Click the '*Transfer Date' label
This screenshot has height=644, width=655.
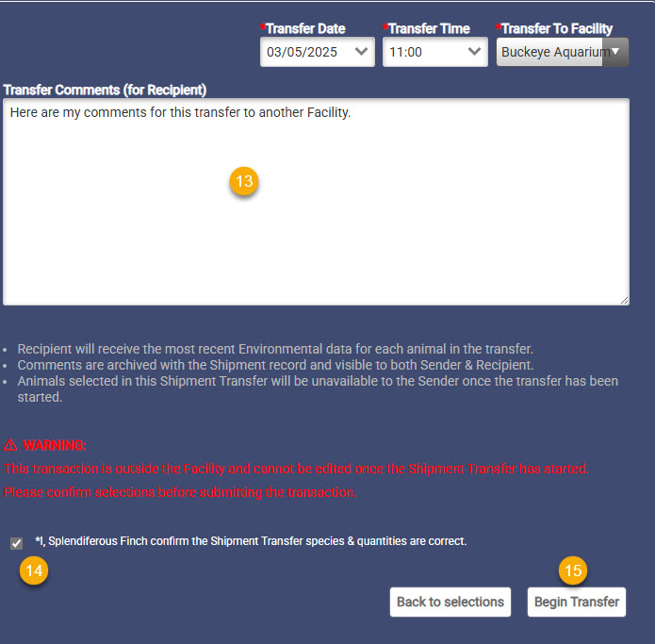coord(303,28)
